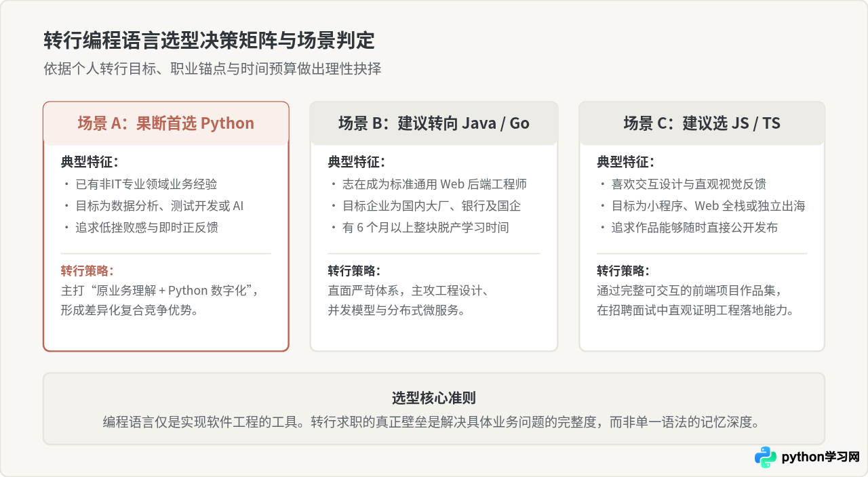Click the line 主打“原业务理解 + Python 数字化”
This screenshot has width=868, height=477.
click(161, 291)
